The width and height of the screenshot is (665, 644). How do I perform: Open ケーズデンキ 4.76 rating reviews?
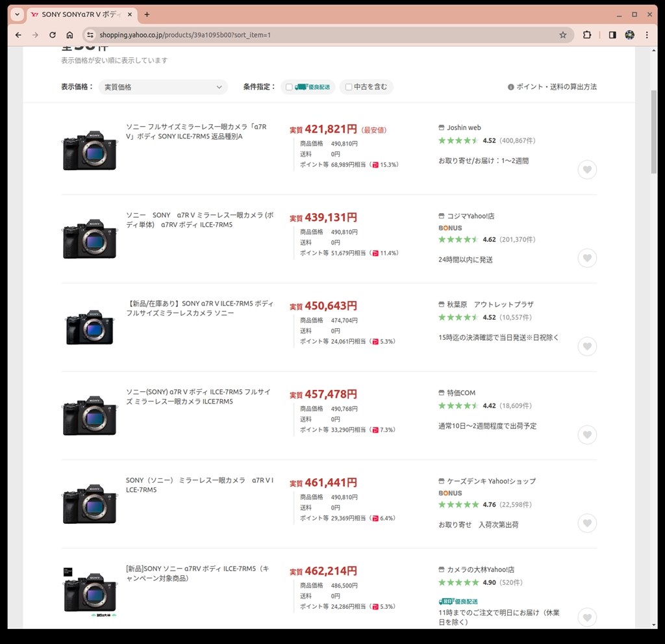pos(484,504)
